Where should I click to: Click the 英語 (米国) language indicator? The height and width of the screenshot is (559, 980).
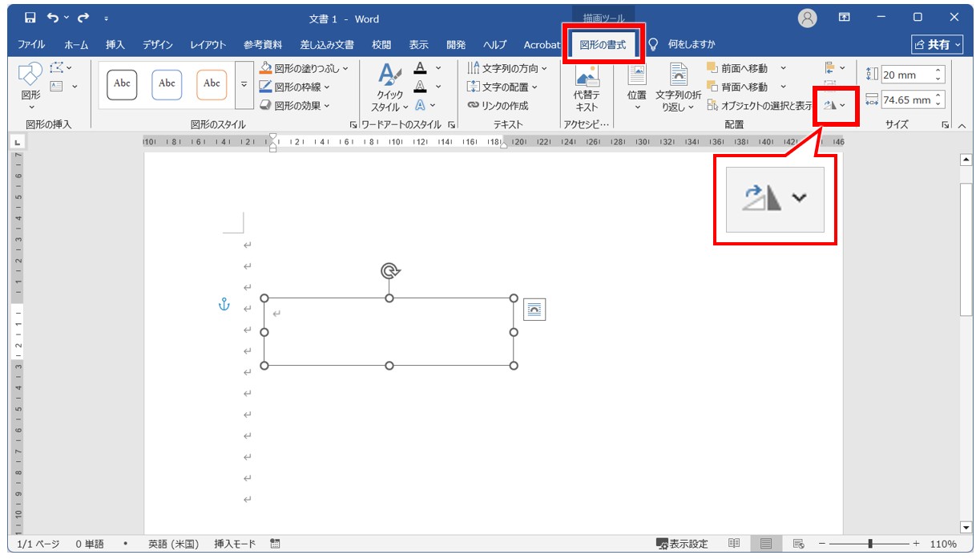tap(173, 544)
